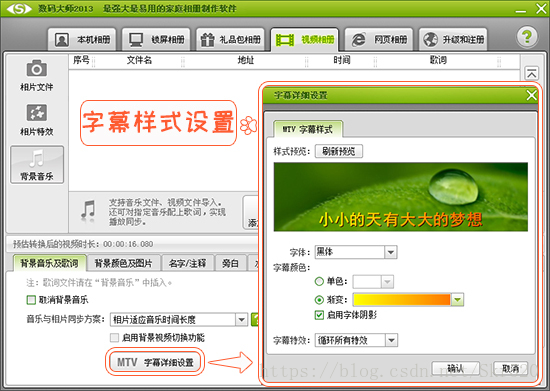550x391 pixels.
Task: Select the 视频相册 tab
Action: (304, 40)
